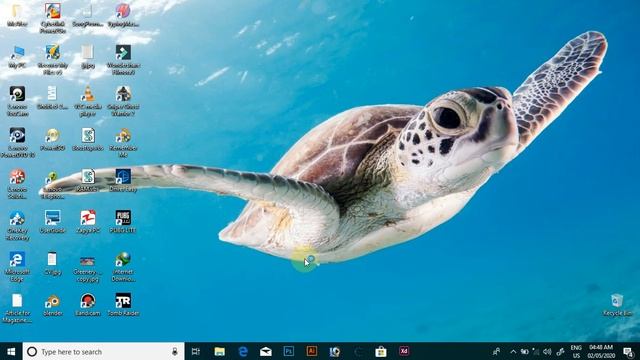The height and width of the screenshot is (360, 640).
Task: Select the Recover My Files v5 shortcut
Action: pyautogui.click(x=53, y=60)
